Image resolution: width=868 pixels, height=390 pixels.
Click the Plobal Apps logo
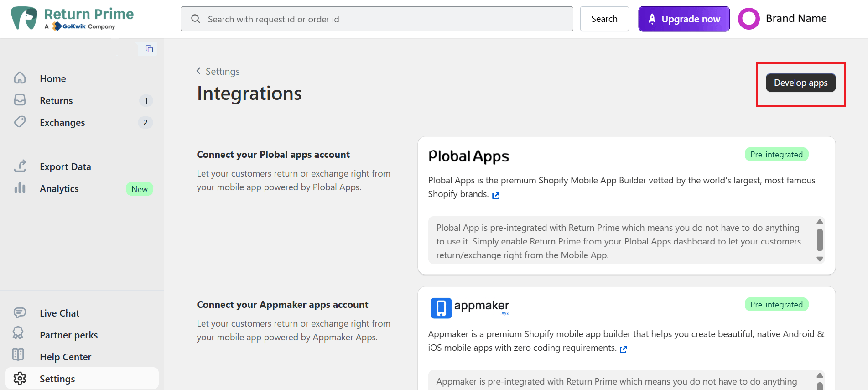(468, 156)
